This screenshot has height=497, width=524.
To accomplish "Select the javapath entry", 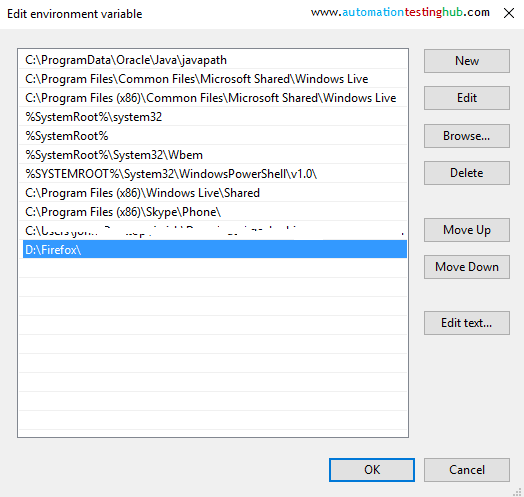I will click(x=213, y=60).
